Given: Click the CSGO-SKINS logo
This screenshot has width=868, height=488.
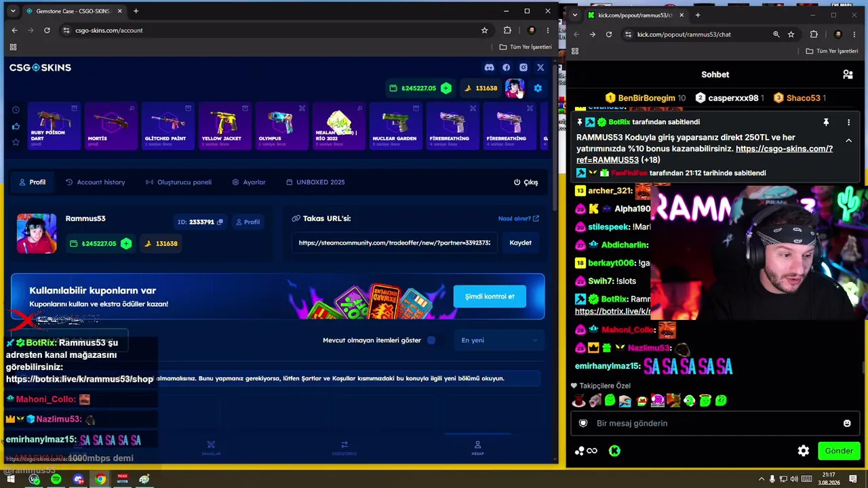Looking at the screenshot, I should tap(40, 68).
